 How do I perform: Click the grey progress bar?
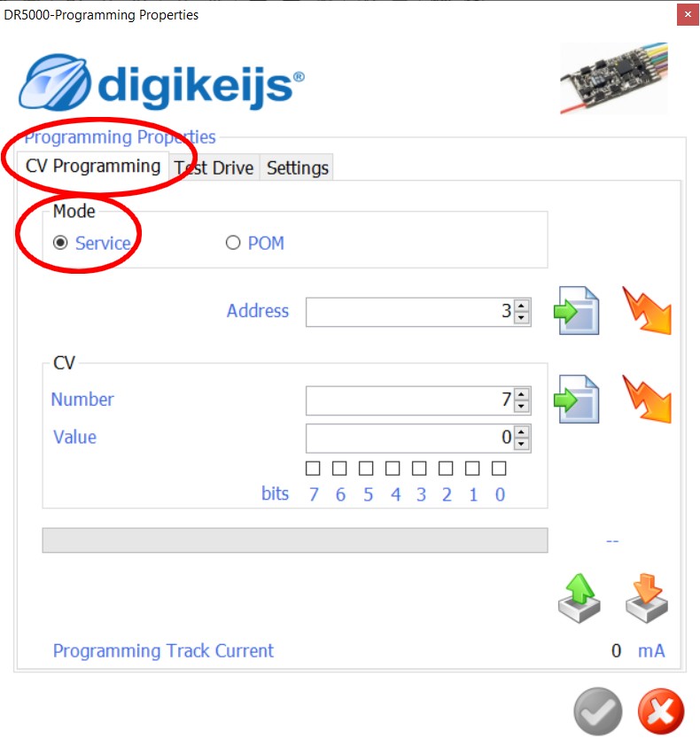coord(295,540)
